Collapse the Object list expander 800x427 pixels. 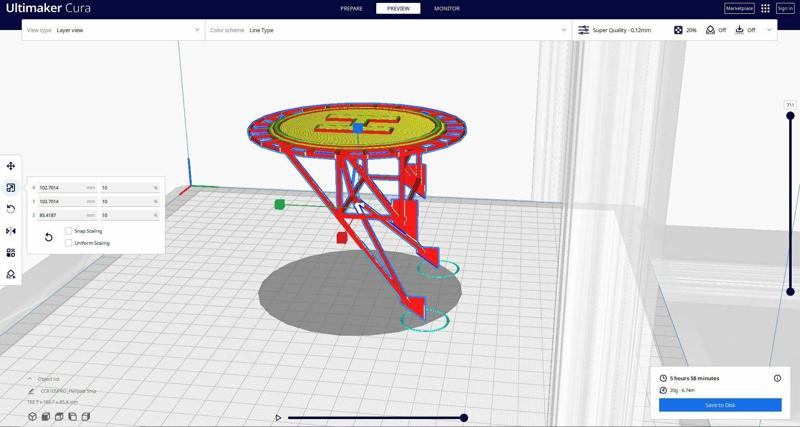[30, 379]
